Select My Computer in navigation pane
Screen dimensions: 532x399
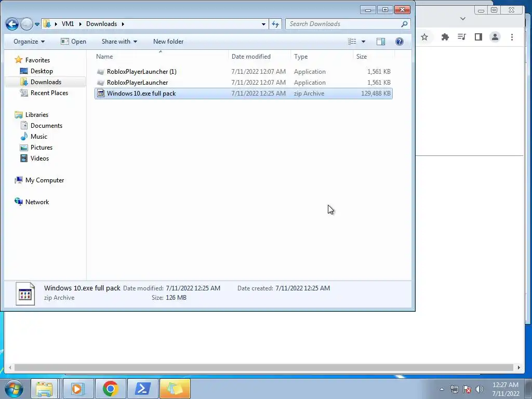click(x=45, y=180)
